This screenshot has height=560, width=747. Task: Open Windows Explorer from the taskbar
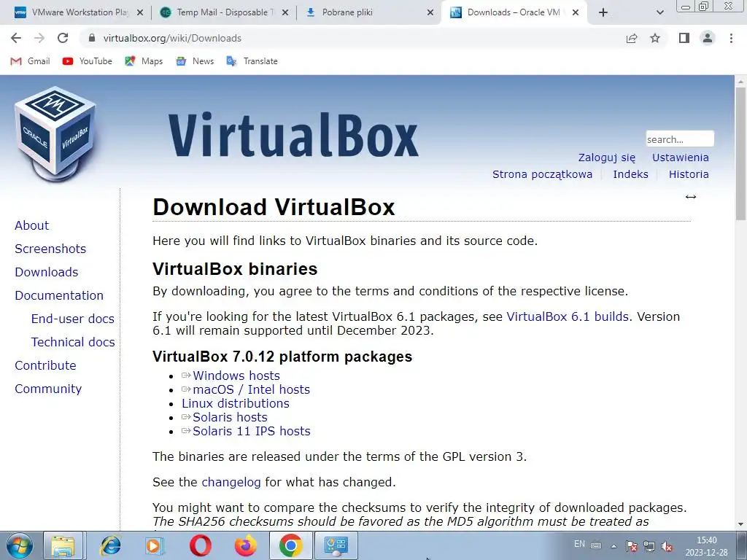[63, 545]
